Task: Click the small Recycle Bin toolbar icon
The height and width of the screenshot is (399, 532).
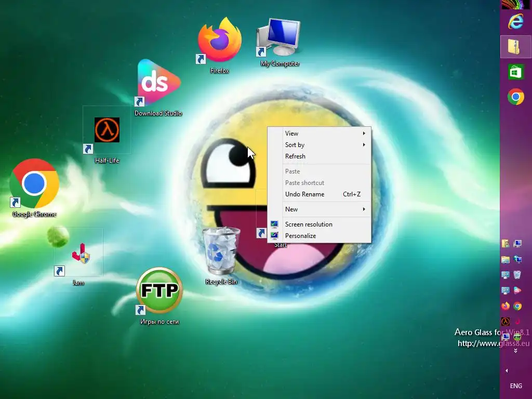Action: (x=517, y=275)
